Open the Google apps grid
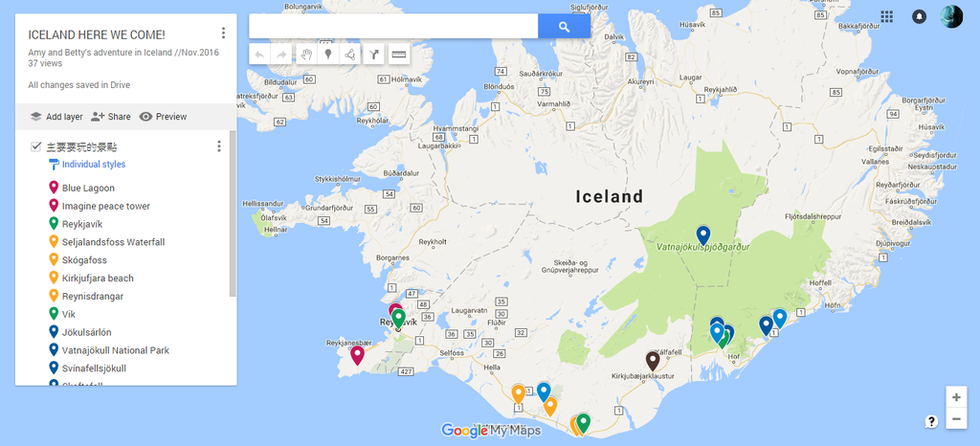The width and height of the screenshot is (980, 446). tap(886, 16)
